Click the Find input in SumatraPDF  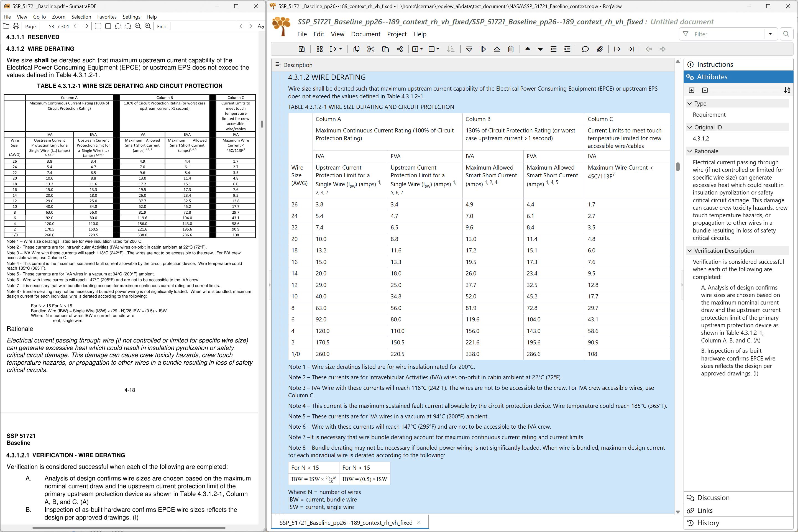[203, 26]
